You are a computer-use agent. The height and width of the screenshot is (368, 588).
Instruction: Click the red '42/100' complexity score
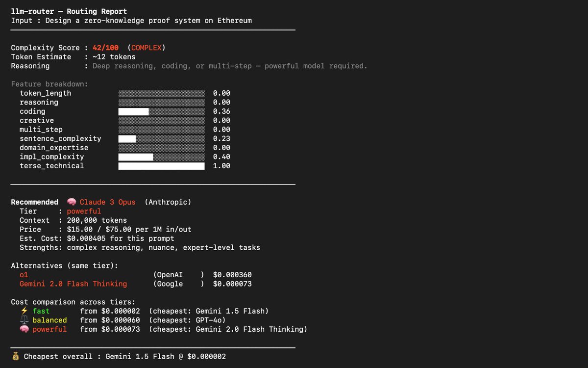pos(105,48)
